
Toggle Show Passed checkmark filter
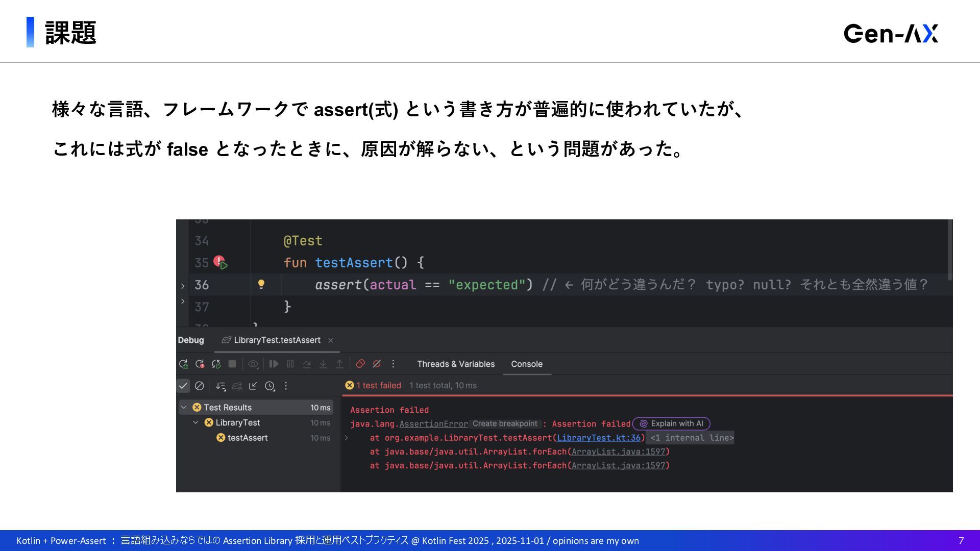point(183,386)
